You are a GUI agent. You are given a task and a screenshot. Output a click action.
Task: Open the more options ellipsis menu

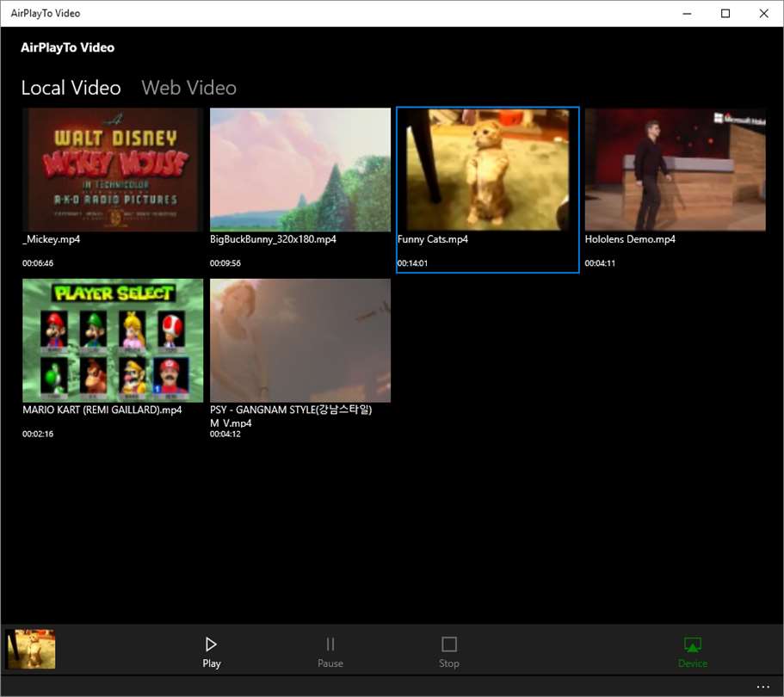coord(763,687)
